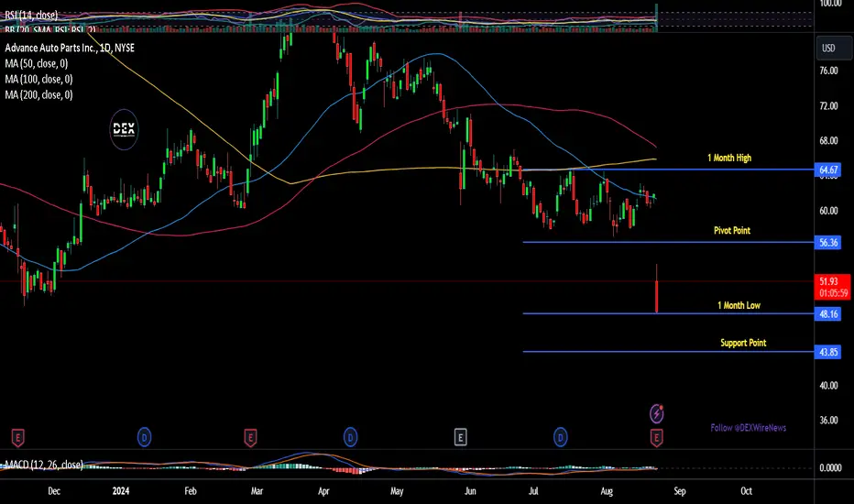The width and height of the screenshot is (854, 504).
Task: Click the long red candlestick of the latest session
Action: 657,296
